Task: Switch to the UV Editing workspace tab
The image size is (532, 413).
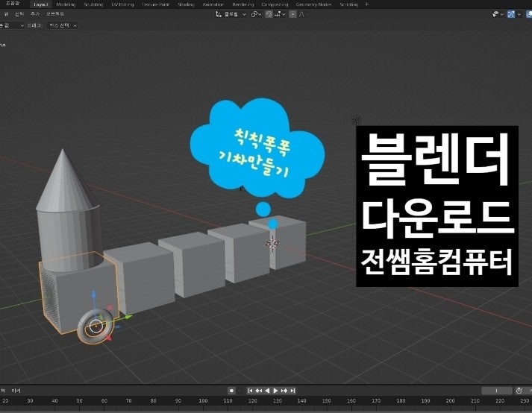Action: 122,4
